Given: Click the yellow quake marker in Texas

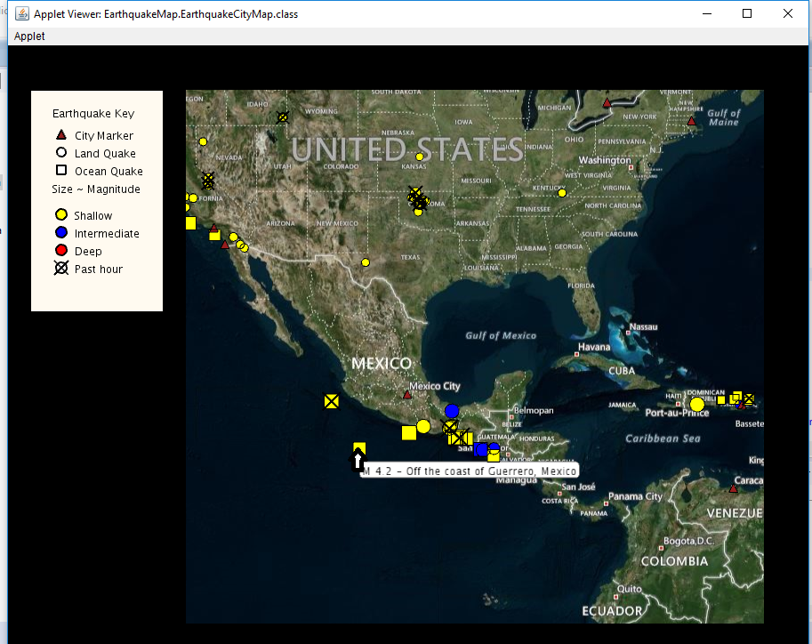Looking at the screenshot, I should (x=366, y=262).
